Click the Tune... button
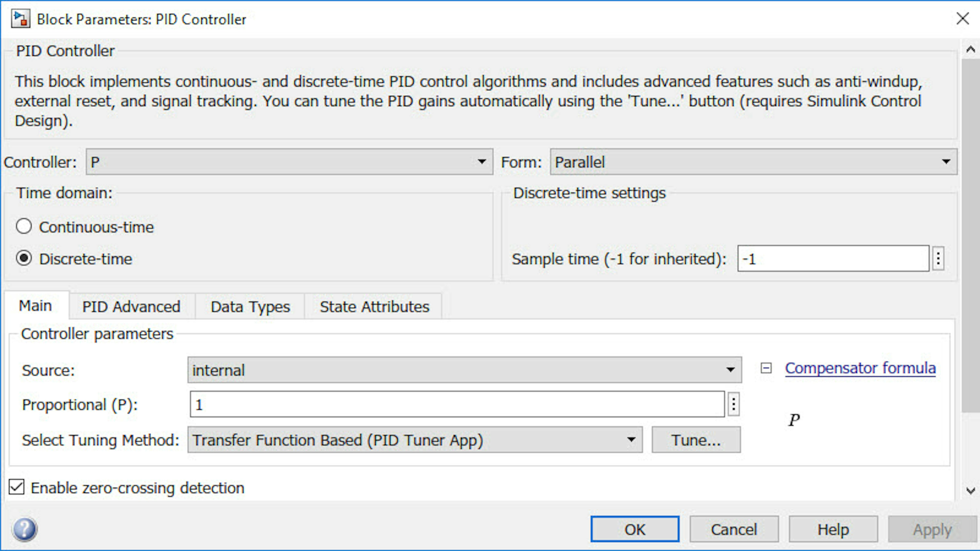Image resolution: width=980 pixels, height=551 pixels. 696,440
